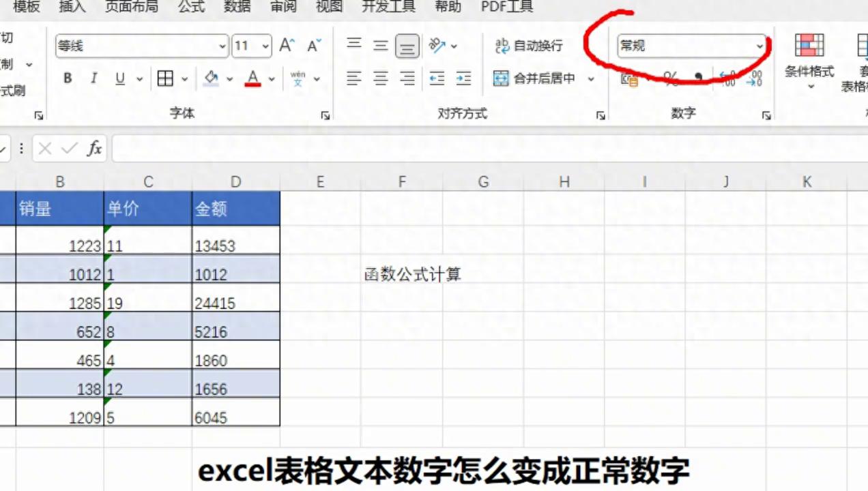Select the 销量 header cell
Image resolution: width=868 pixels, height=491 pixels.
(x=60, y=209)
